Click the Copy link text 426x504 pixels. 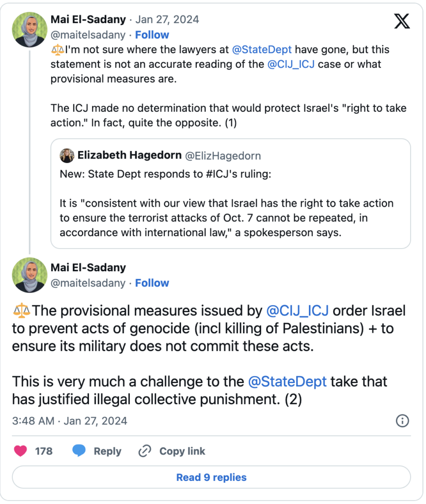click(182, 451)
